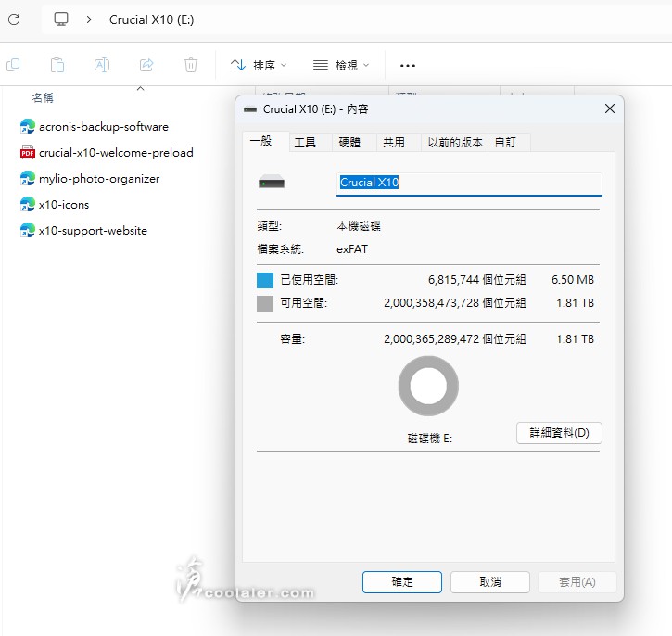Click the exFAT file system value
Image resolution: width=672 pixels, height=636 pixels.
click(x=352, y=249)
